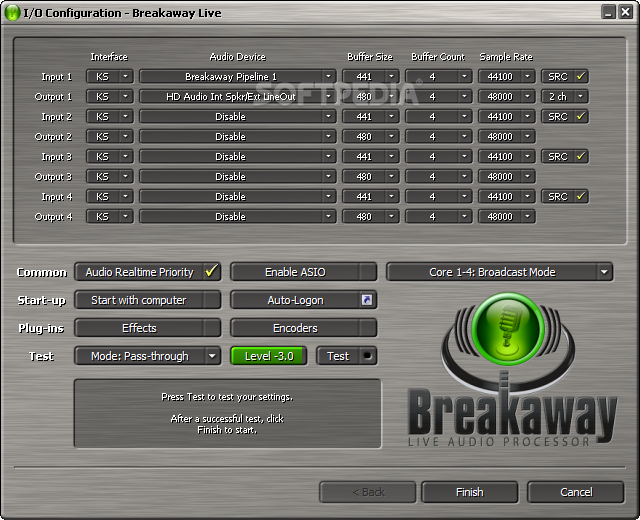Viewport: 640px width, 520px height.
Task: Open Output 4 Audio Device dropdown
Action: [238, 216]
